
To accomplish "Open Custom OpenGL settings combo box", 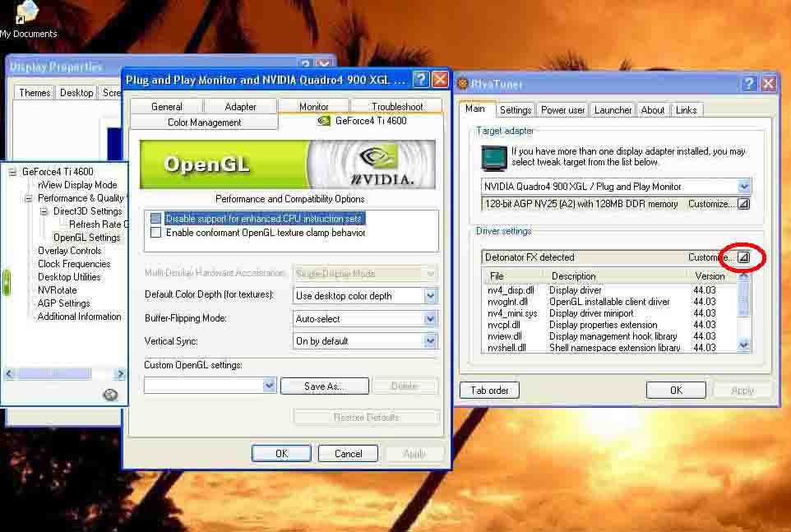I will [x=269, y=386].
